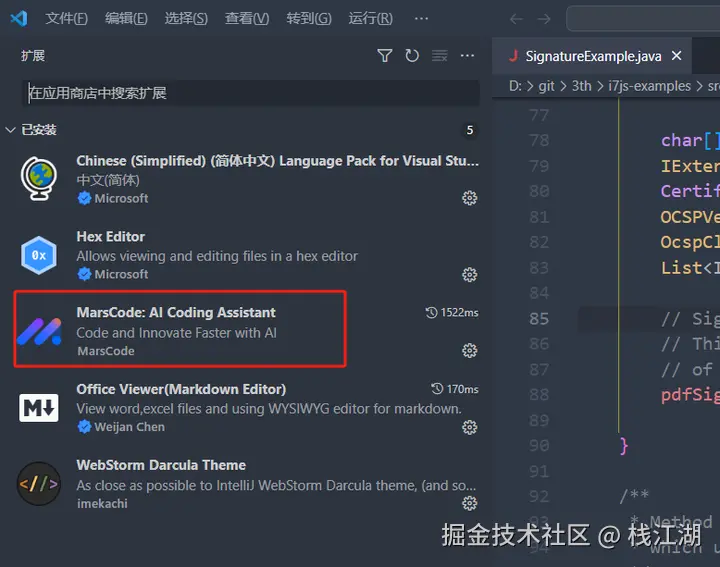Manage WebStorm Darcula Theme via gear
Image resolution: width=720 pixels, height=567 pixels.
pyautogui.click(x=469, y=503)
